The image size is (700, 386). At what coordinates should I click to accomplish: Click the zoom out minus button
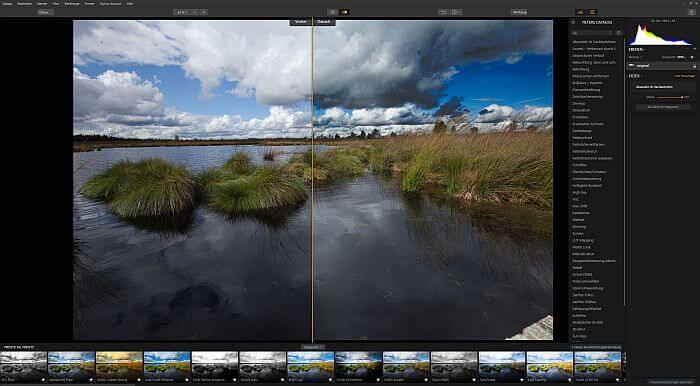pos(194,12)
